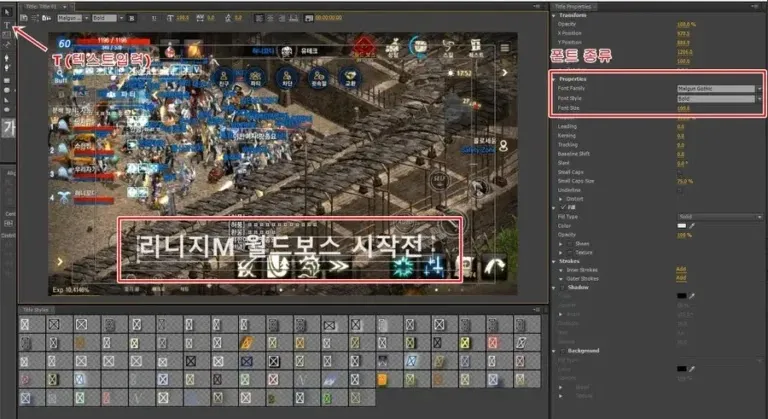Open Tab Stops icon in title toolbar
The width and height of the screenshot is (768, 419).
(293, 18)
